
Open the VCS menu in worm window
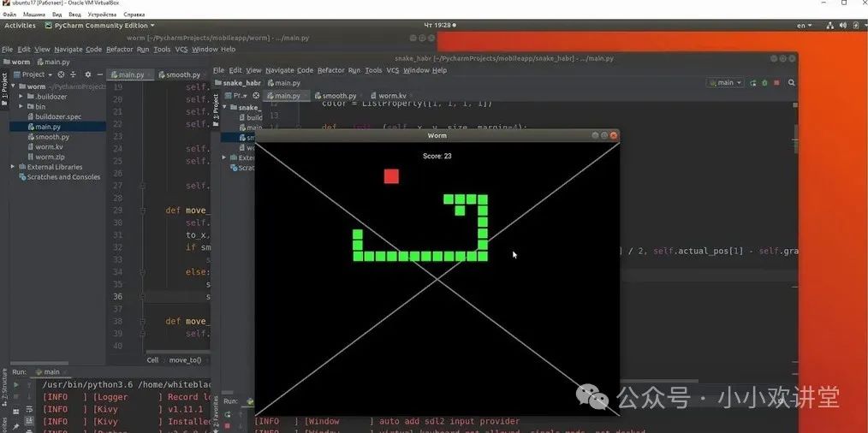[x=181, y=50]
